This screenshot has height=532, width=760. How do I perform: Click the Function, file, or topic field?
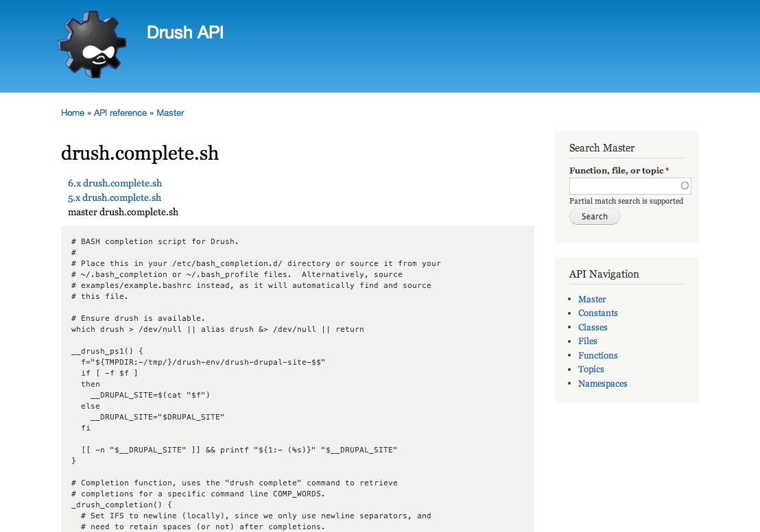[630, 186]
